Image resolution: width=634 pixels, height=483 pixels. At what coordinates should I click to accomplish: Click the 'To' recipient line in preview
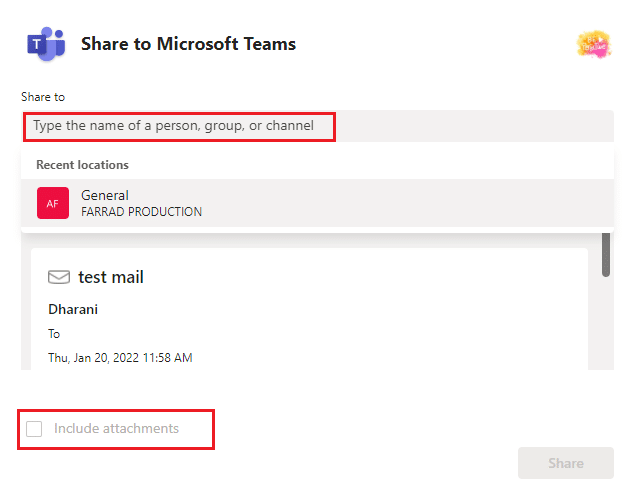click(x=54, y=334)
